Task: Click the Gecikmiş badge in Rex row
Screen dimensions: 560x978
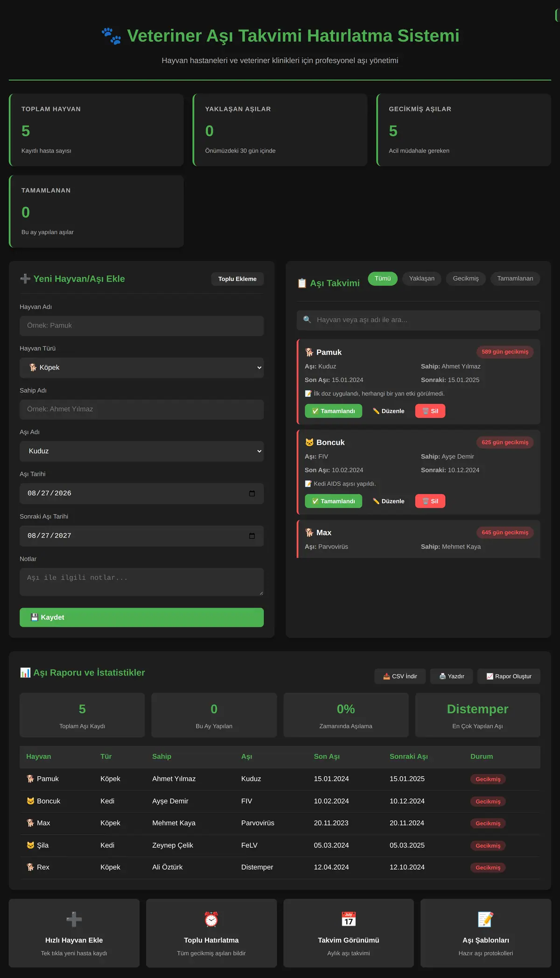Action: [x=488, y=868]
